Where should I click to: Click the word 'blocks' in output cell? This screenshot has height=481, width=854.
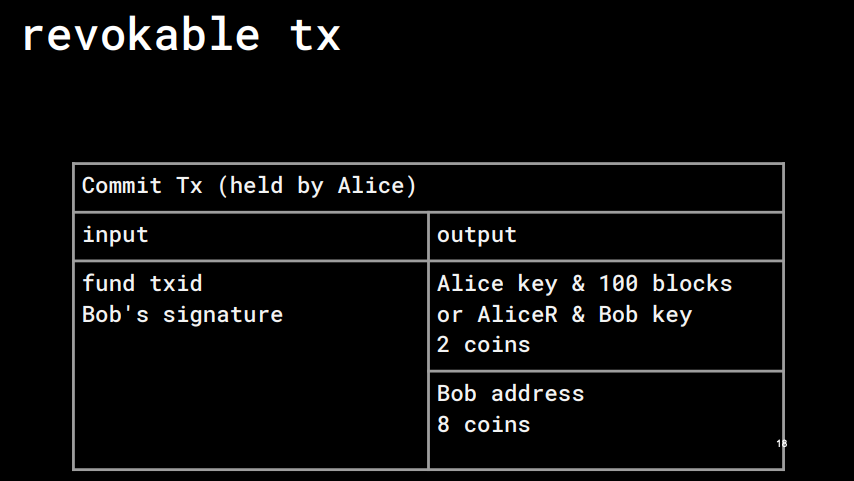tap(692, 283)
